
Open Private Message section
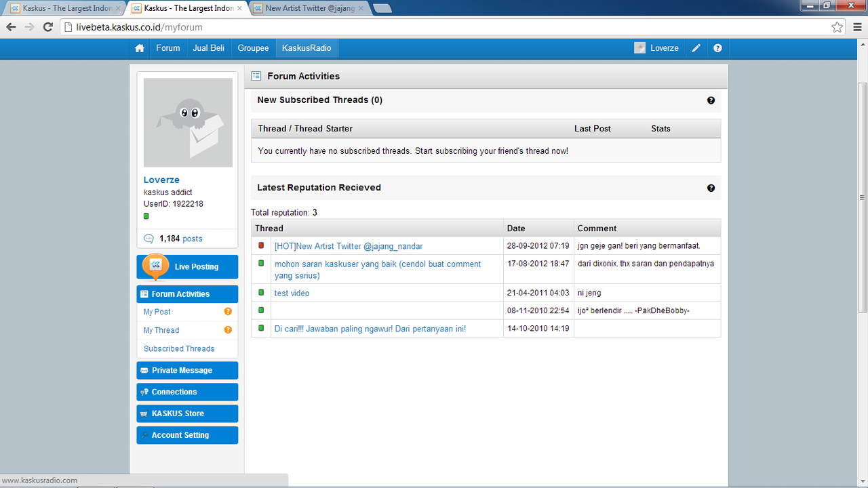pos(187,371)
